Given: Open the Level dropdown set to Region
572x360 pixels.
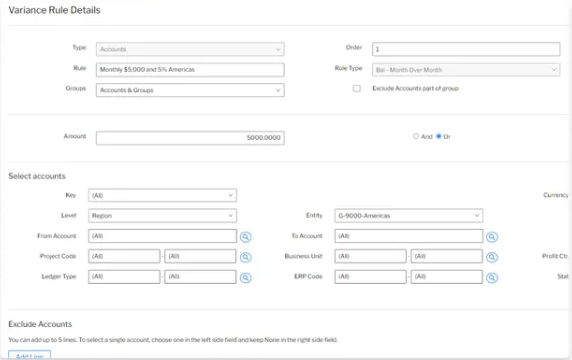Looking at the screenshot, I should (x=162, y=216).
